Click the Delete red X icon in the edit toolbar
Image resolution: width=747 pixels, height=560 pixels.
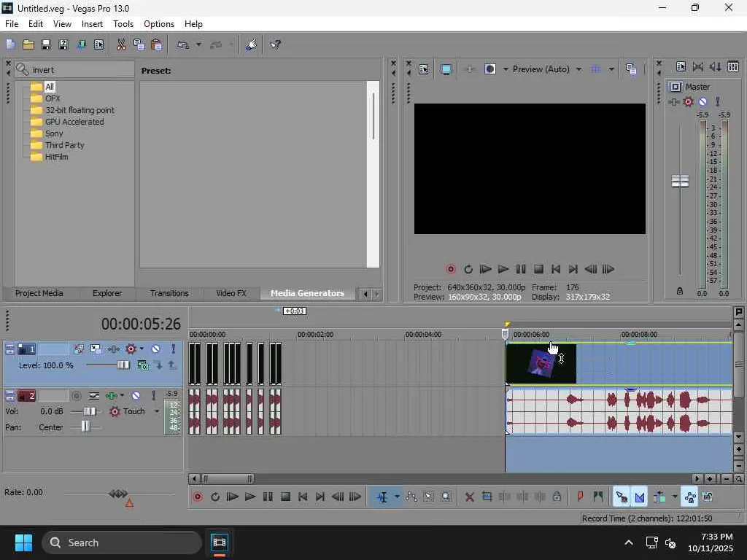point(469,497)
